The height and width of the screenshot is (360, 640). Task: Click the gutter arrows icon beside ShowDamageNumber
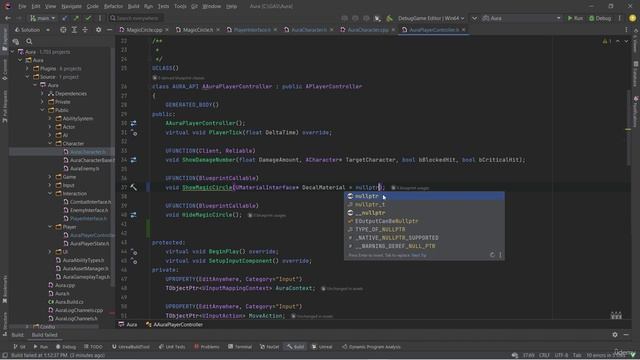133,160
